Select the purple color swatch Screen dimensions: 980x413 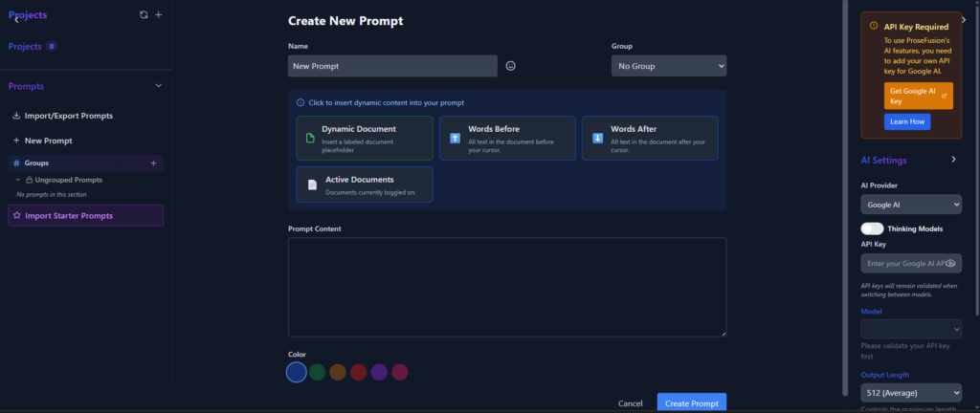pos(379,373)
